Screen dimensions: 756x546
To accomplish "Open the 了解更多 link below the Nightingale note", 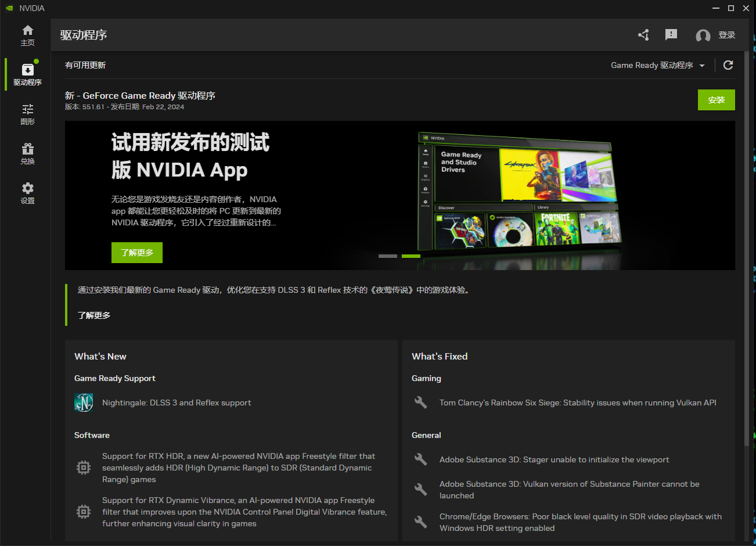I will (94, 315).
